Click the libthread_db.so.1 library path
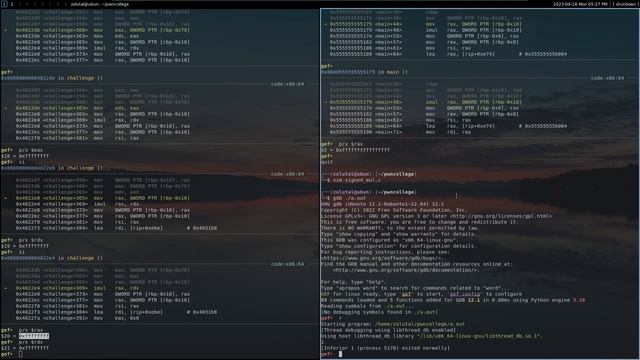The width and height of the screenshot is (640, 360). pos(479,336)
